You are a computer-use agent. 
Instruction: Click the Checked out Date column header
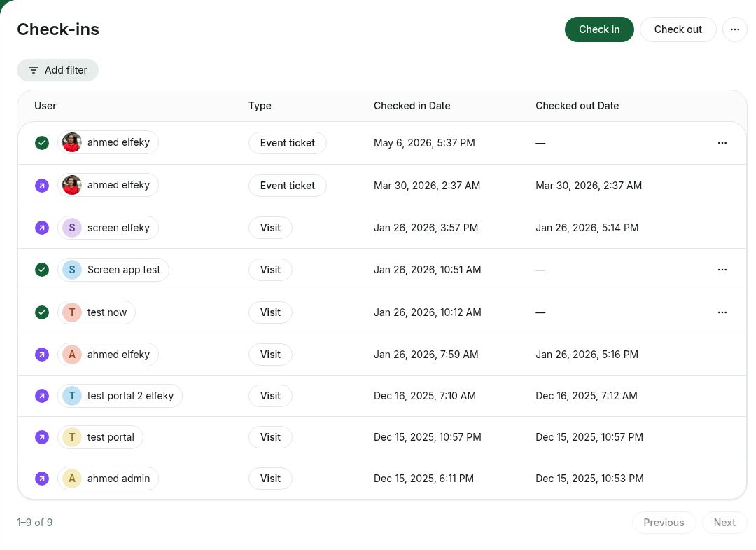pos(577,106)
